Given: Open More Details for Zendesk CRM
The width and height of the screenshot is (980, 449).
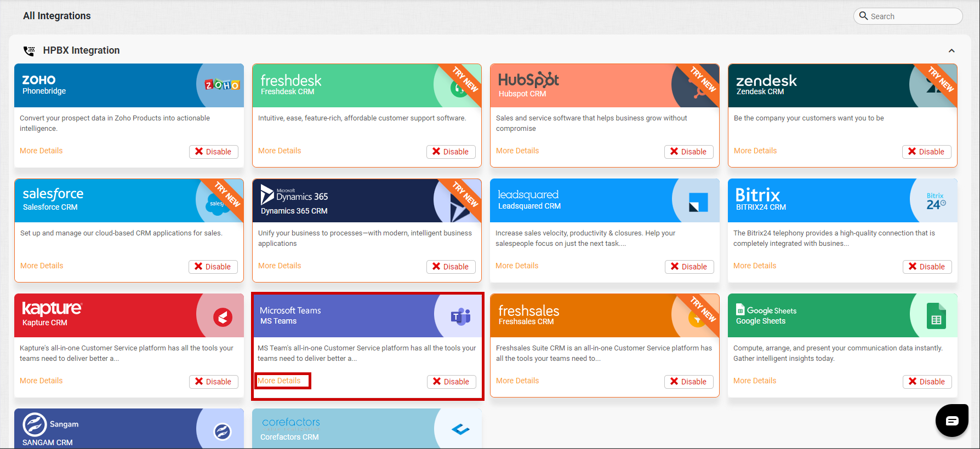Looking at the screenshot, I should click(755, 151).
